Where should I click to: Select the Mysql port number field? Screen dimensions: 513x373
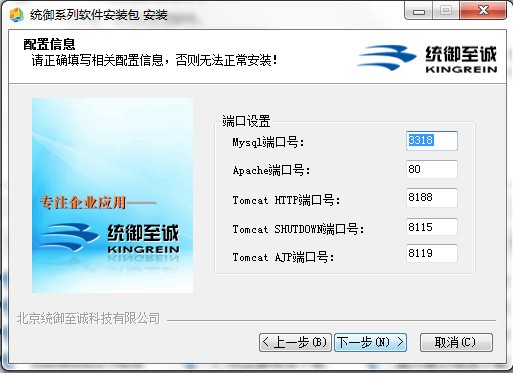pos(432,141)
